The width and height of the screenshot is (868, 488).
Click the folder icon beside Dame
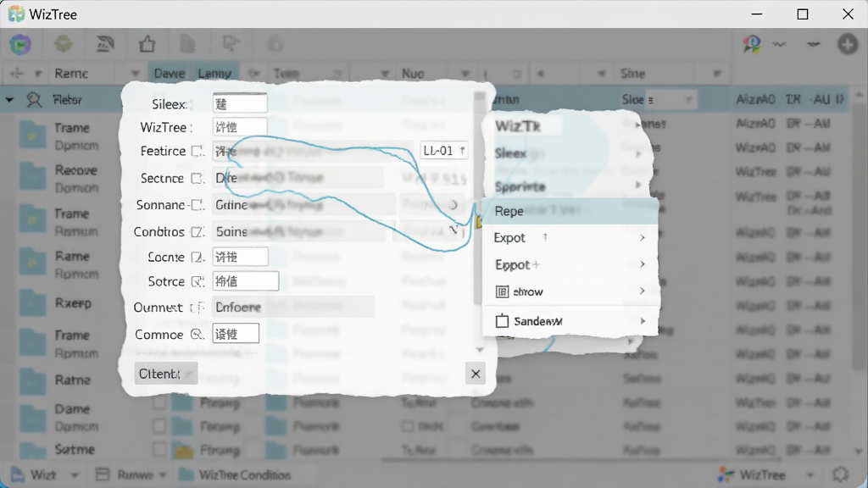[x=32, y=418]
